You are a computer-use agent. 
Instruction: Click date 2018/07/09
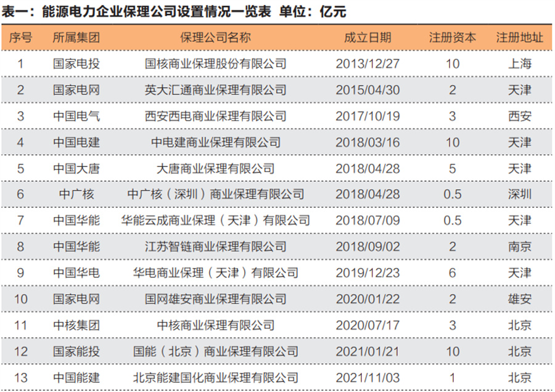[x=368, y=221]
